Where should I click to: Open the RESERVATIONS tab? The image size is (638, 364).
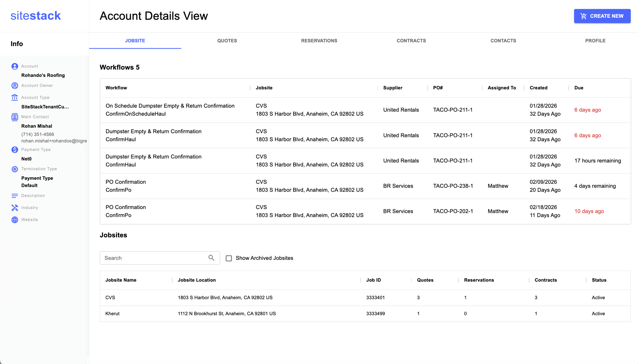(x=319, y=40)
